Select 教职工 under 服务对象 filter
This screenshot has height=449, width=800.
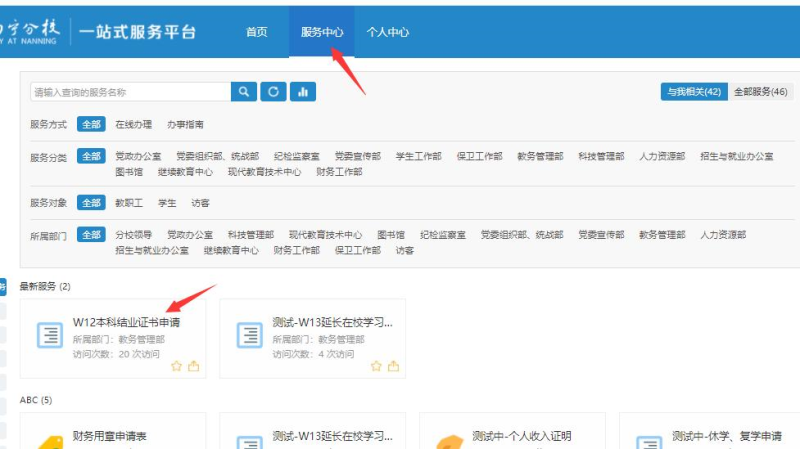point(129,203)
